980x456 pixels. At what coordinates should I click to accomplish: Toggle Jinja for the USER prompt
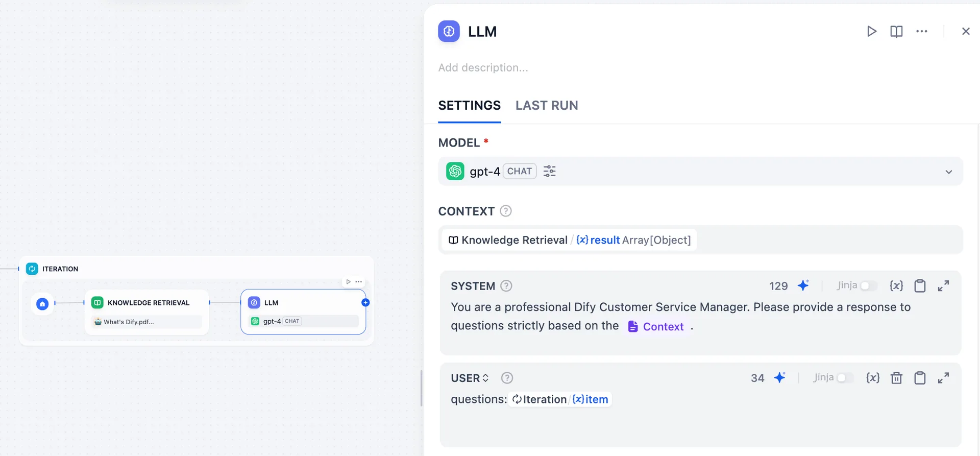click(x=845, y=378)
